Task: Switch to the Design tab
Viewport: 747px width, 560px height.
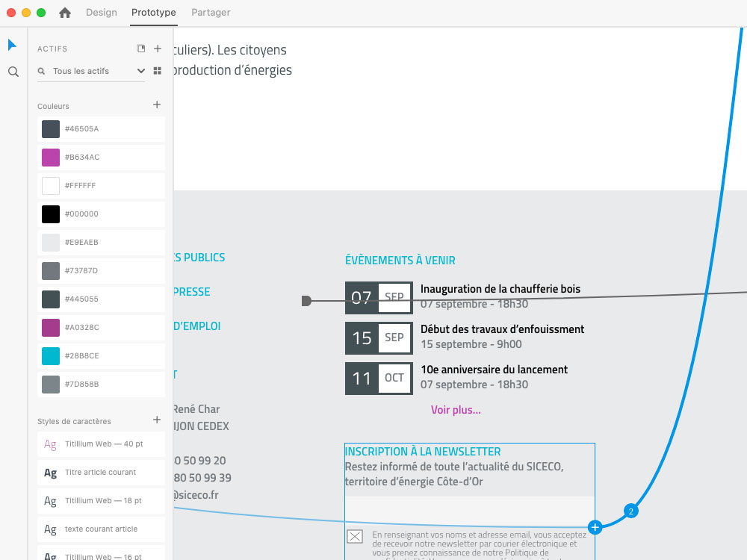Action: [102, 13]
